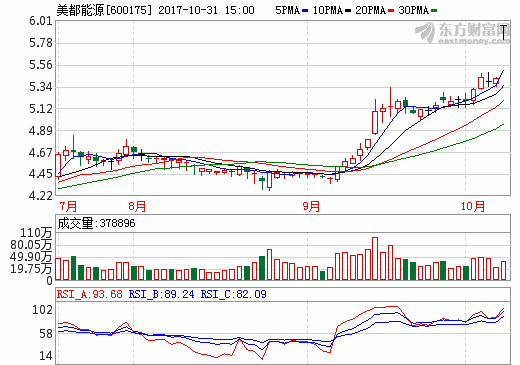Viewport: 520px width, 365px height.
Task: Click the red 20PMA legend marker
Action: (391, 11)
